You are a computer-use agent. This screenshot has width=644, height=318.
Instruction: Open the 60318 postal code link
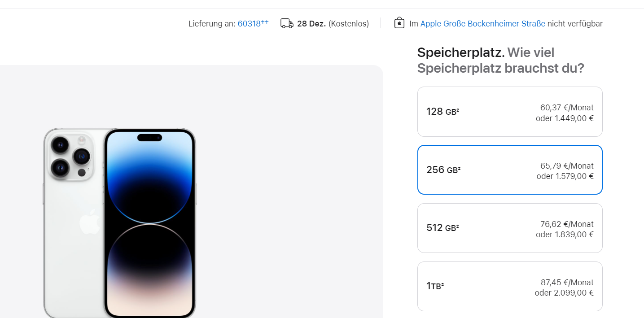(249, 24)
